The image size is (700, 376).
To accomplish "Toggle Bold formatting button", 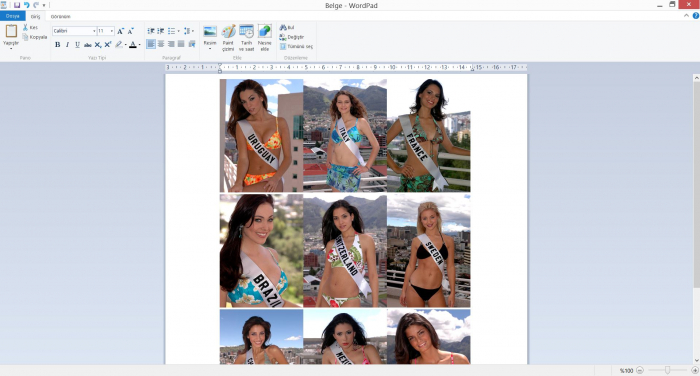I will tap(58, 45).
